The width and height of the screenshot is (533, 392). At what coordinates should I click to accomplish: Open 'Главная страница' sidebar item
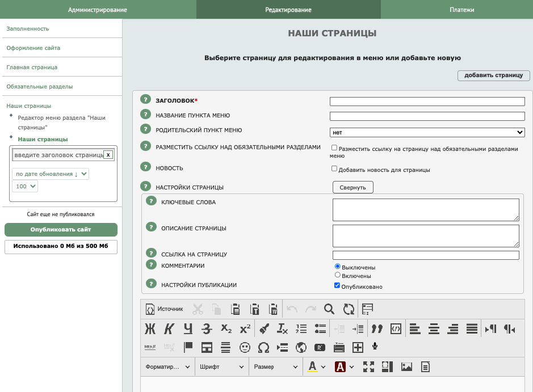click(32, 68)
